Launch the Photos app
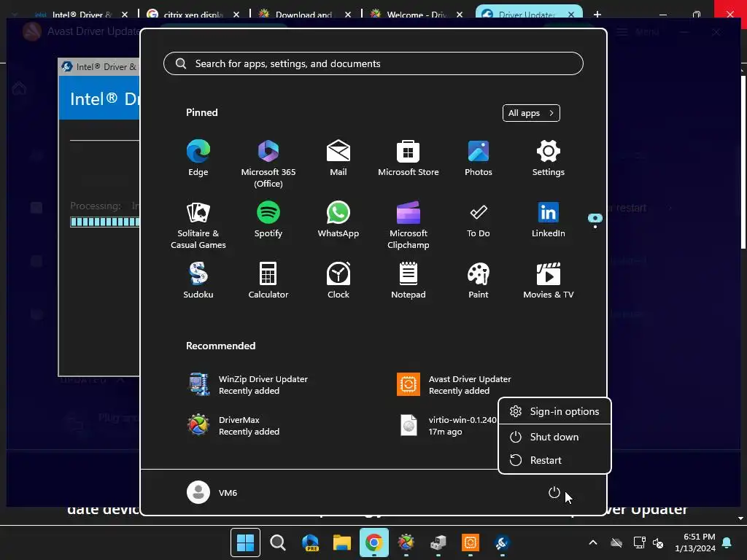Image resolution: width=747 pixels, height=560 pixels. coord(479,158)
